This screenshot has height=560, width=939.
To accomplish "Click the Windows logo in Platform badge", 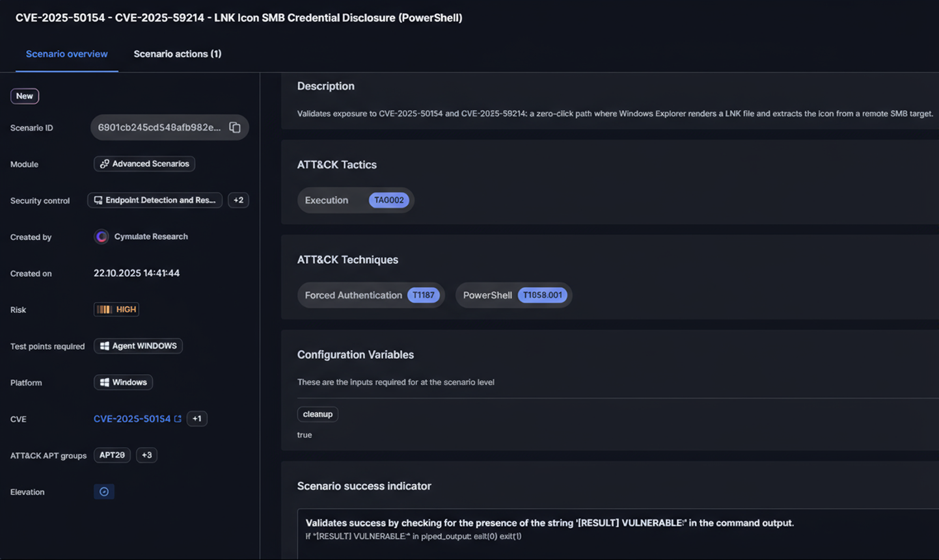I will pyautogui.click(x=105, y=382).
